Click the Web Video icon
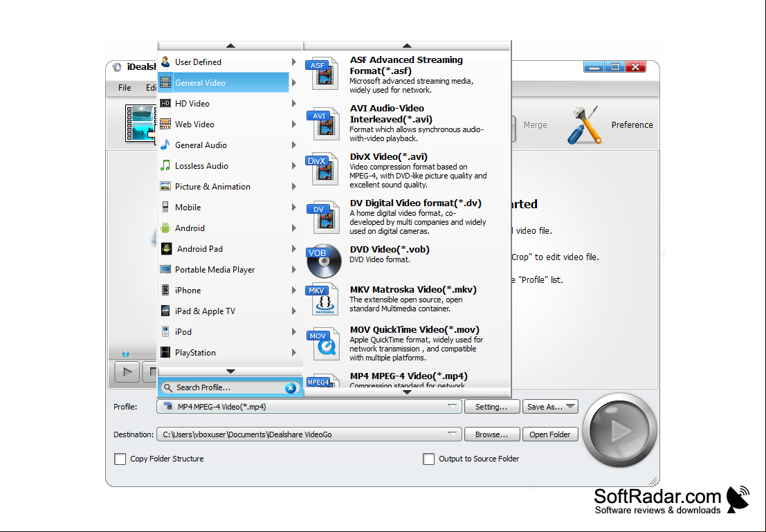This screenshot has width=766, height=532. point(165,124)
